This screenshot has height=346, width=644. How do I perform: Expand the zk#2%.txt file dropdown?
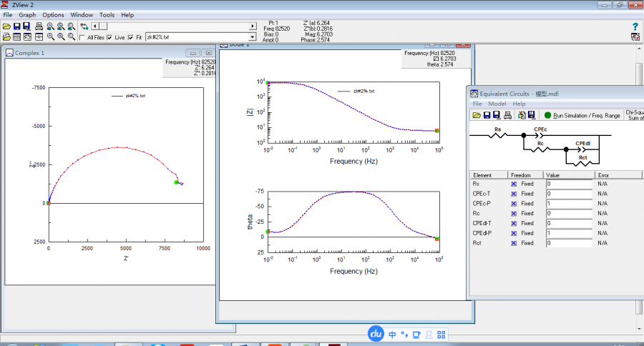tap(252, 36)
